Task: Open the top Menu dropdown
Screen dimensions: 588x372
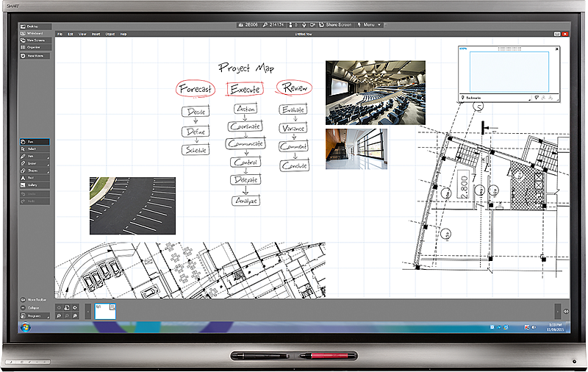Action: click(x=370, y=24)
